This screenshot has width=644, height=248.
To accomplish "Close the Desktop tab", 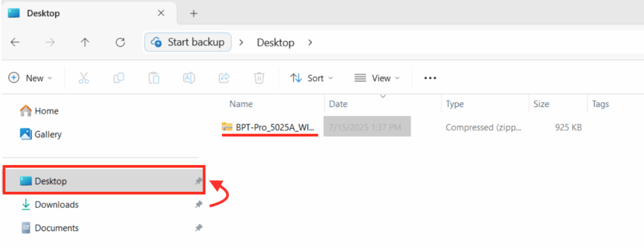I will [x=161, y=13].
